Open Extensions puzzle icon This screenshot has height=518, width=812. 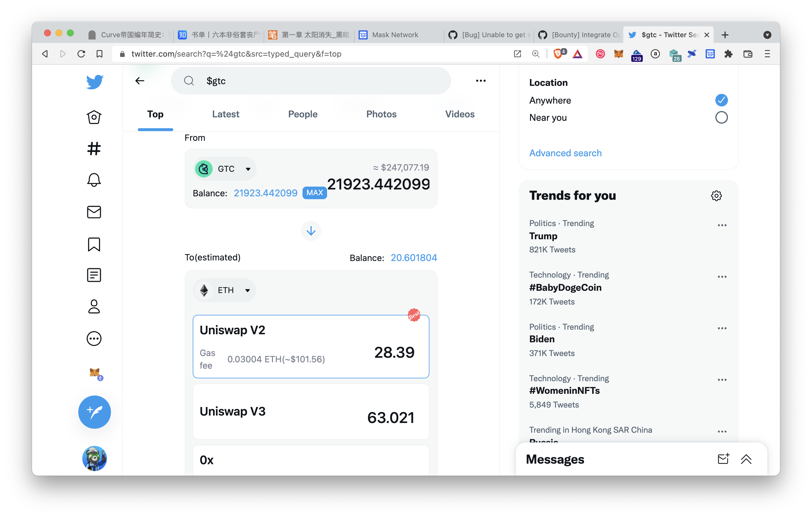(729, 54)
